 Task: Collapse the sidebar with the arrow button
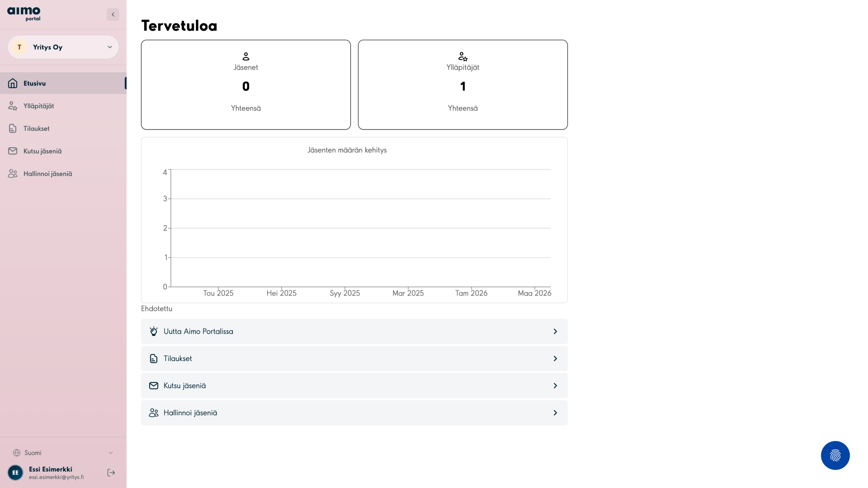113,14
